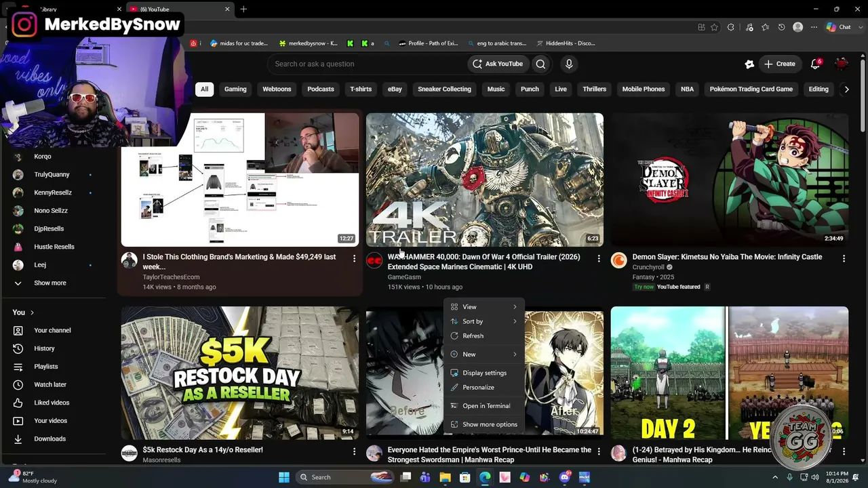Click the YouTube search input field
868x488 pixels.
click(366, 64)
